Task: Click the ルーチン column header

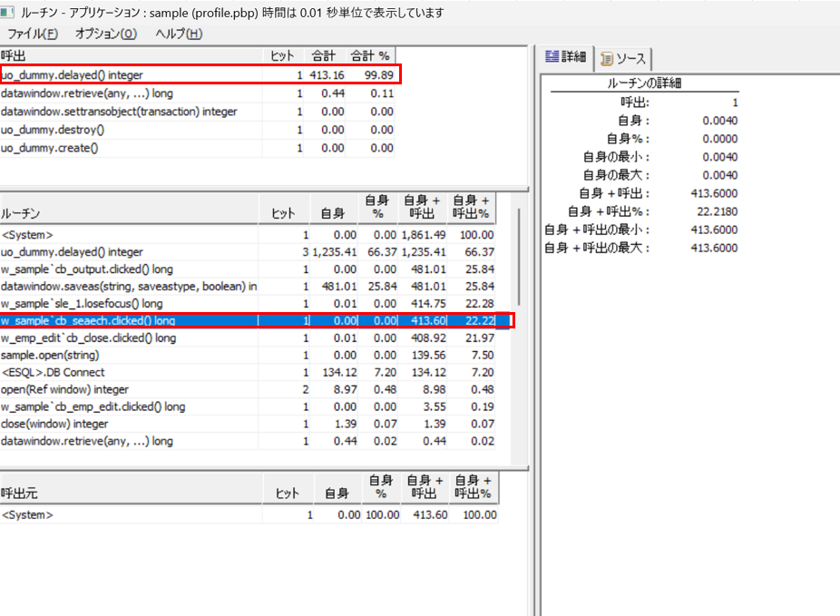Action: (21, 213)
